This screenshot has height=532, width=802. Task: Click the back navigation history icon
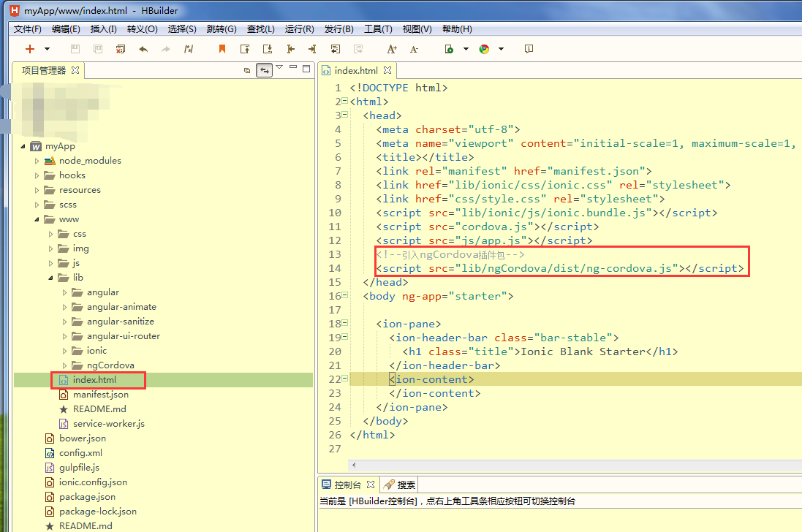336,49
